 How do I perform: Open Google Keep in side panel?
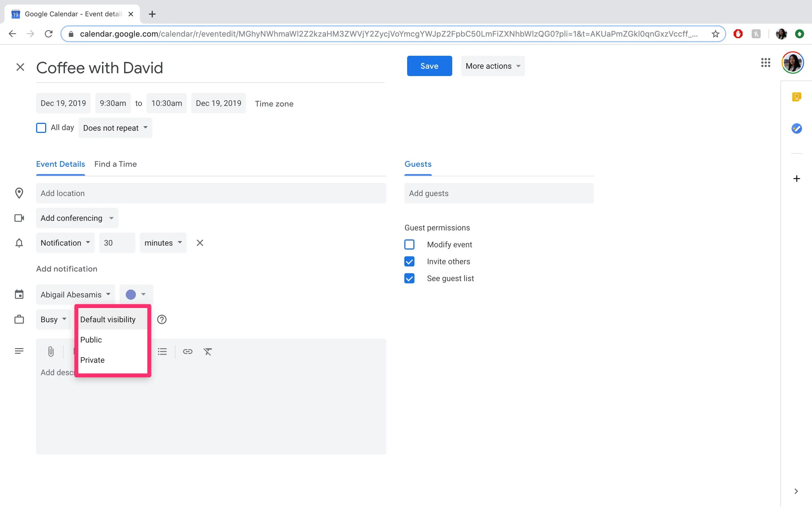point(796,97)
